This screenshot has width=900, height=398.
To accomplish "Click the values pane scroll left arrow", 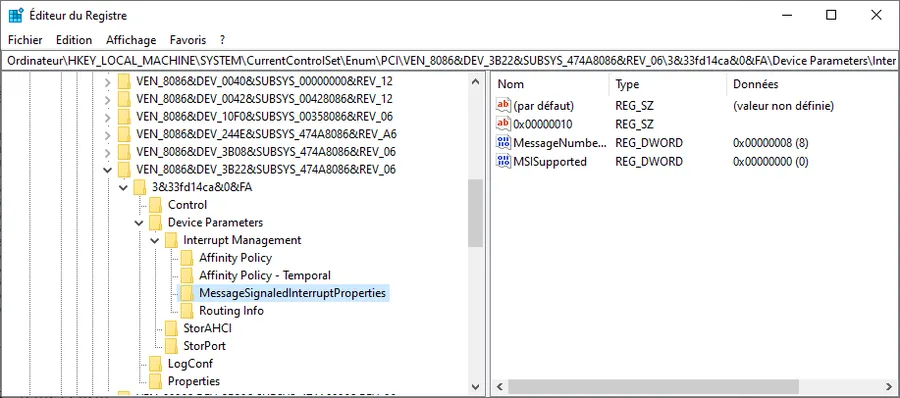I will pyautogui.click(x=499, y=387).
